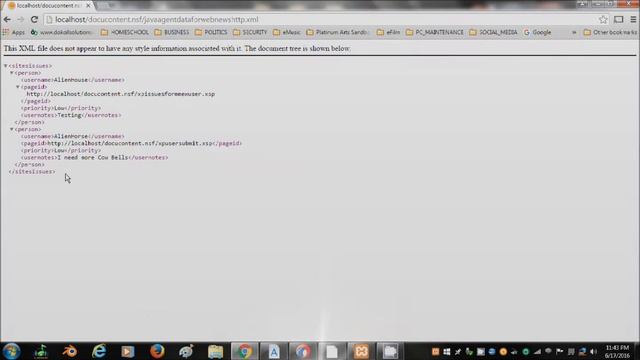The width and height of the screenshot is (640, 360).
Task: Collapse the pageid node under AlienHouse
Action: [18, 87]
